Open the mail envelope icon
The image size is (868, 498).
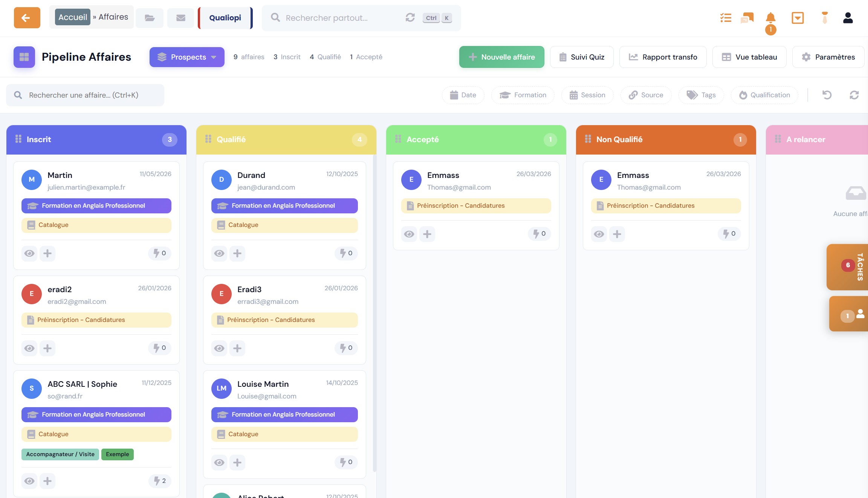181,18
